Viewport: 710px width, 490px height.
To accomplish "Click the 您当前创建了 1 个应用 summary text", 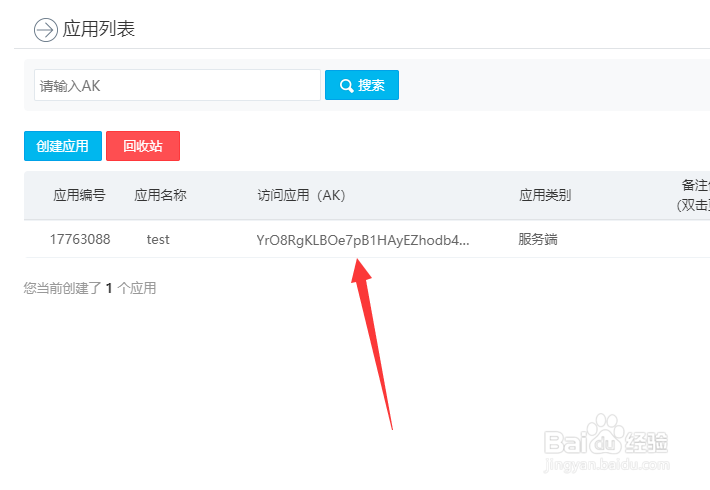I will [90, 288].
